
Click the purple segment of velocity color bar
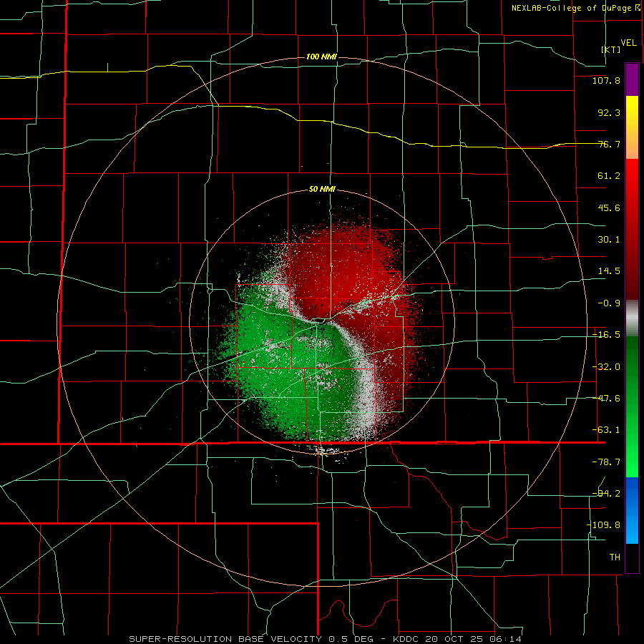(x=632, y=79)
